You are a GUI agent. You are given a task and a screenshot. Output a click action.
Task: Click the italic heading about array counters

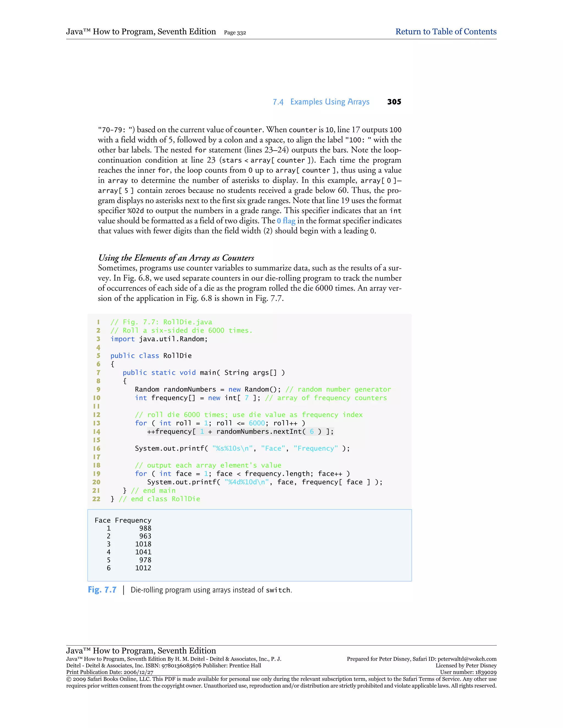176,258
